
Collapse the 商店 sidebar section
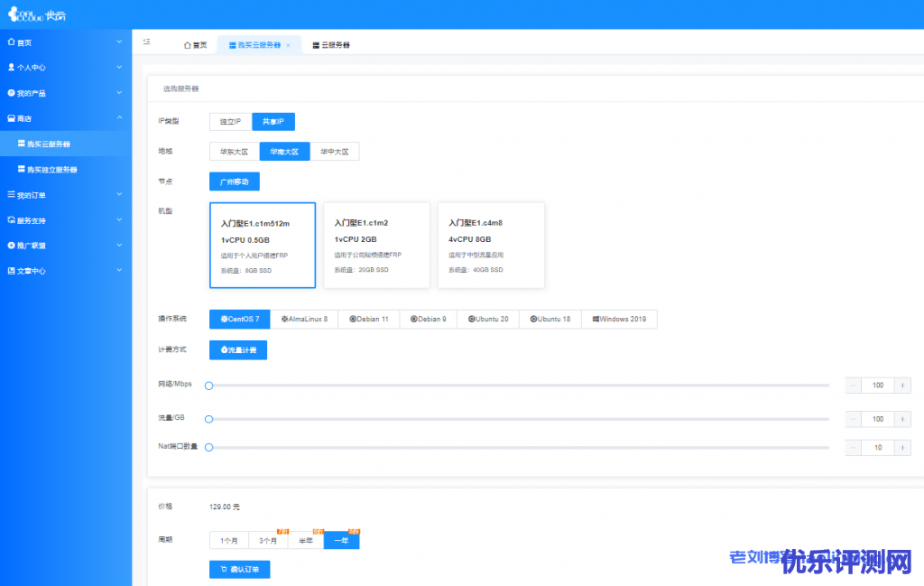point(119,117)
